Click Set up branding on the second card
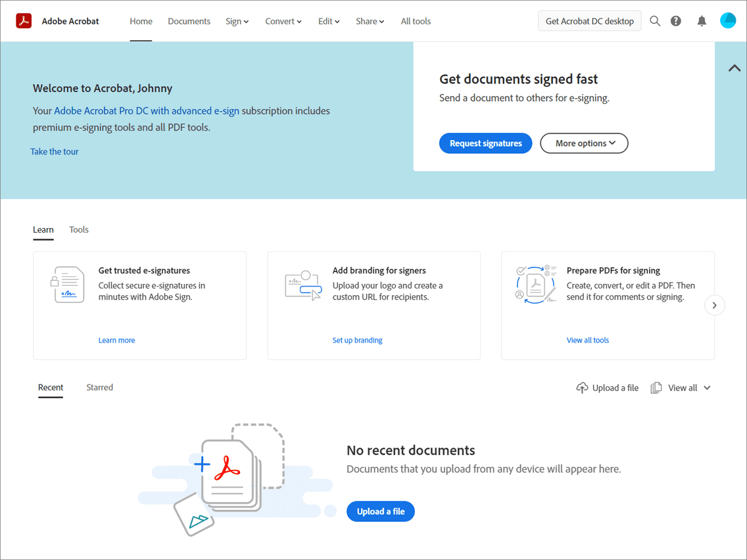This screenshot has width=747, height=560. click(x=357, y=340)
